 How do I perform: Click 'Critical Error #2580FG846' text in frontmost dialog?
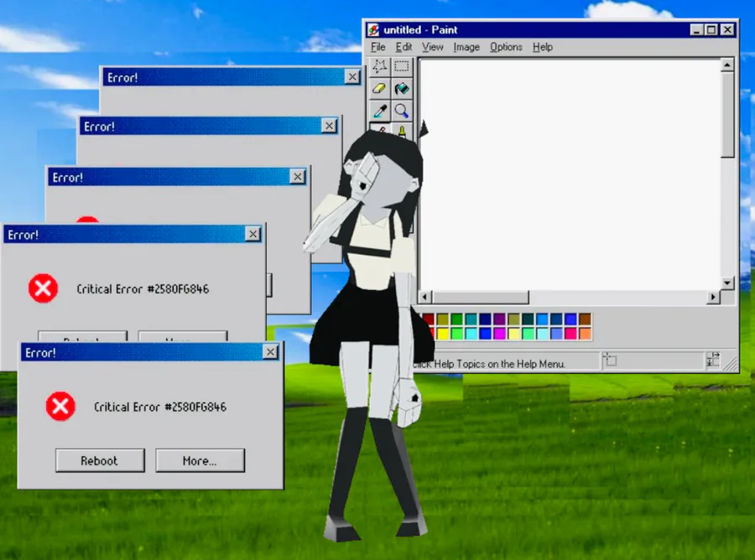pos(160,407)
